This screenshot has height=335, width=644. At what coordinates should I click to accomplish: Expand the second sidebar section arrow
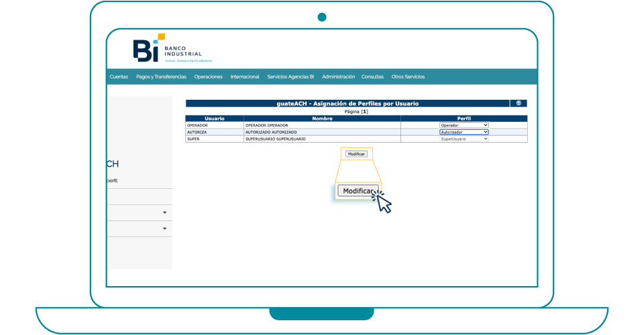pyautogui.click(x=165, y=229)
